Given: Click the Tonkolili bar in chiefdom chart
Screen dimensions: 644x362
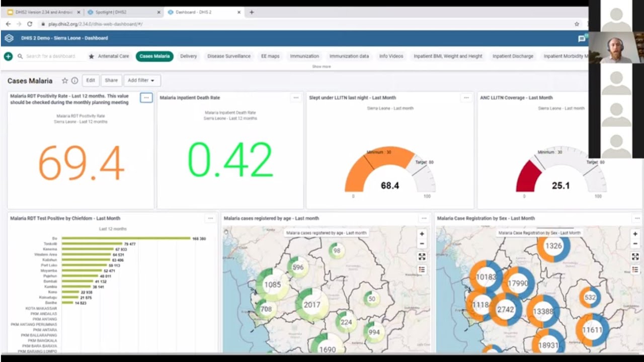Looking at the screenshot, I should click(92, 244).
